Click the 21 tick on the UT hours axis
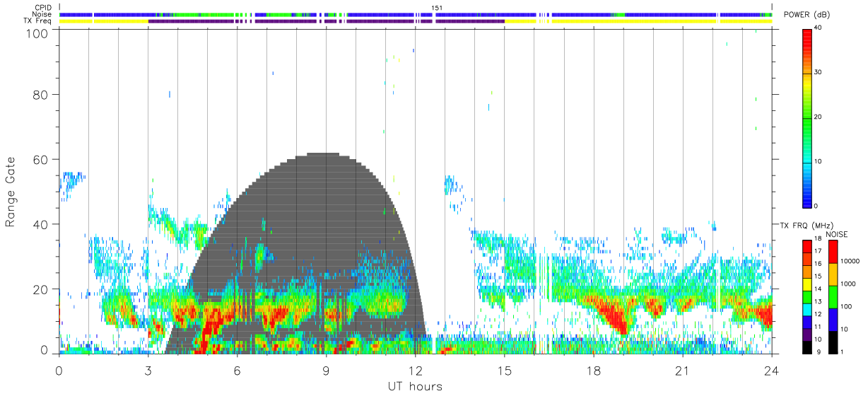The image size is (868, 401). 682,370
